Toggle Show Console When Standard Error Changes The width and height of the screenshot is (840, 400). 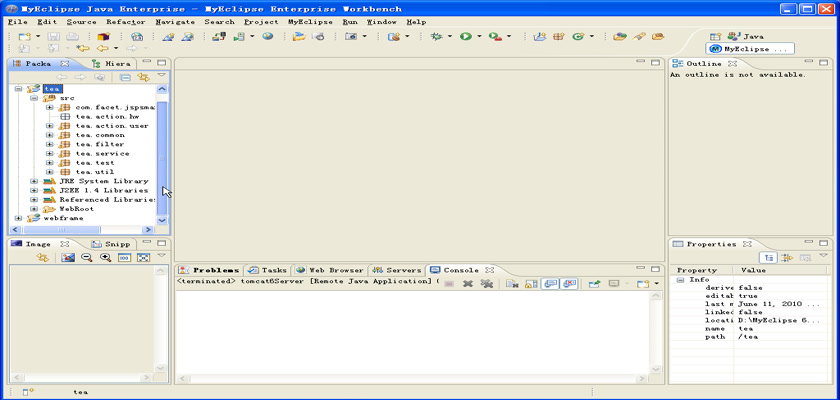coord(569,284)
